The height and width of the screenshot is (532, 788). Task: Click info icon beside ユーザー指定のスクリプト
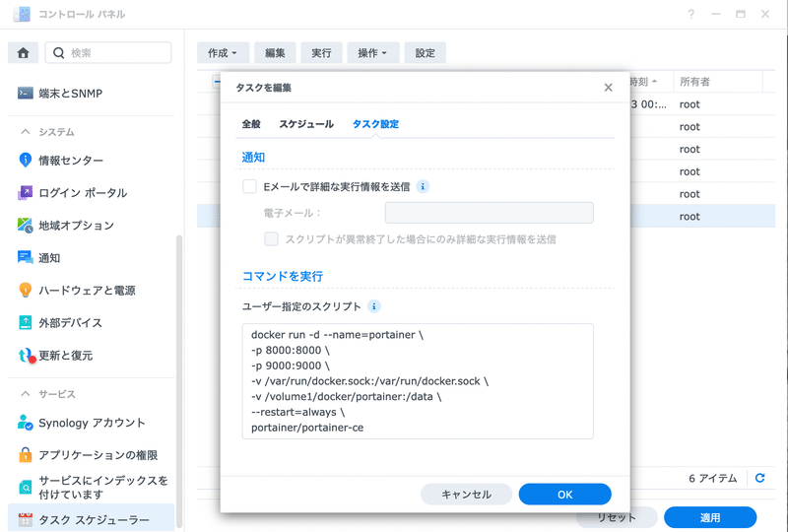tap(374, 306)
